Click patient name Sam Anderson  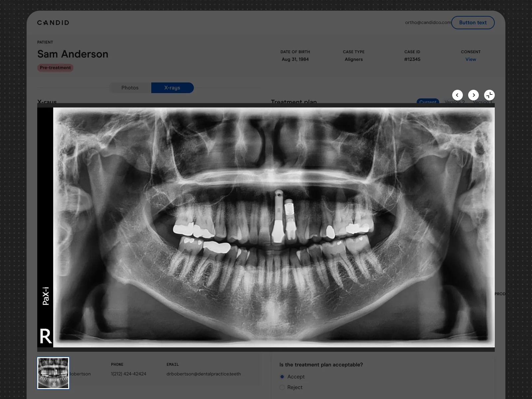coord(73,54)
